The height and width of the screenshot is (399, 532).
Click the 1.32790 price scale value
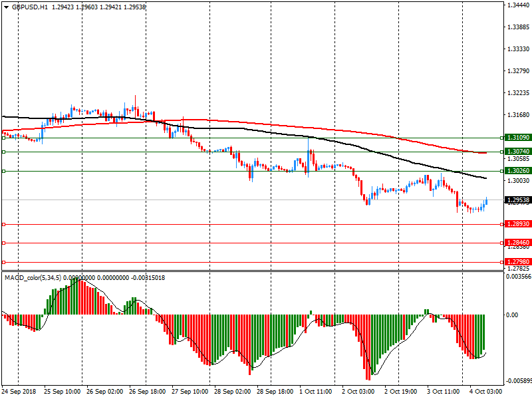tap(517, 71)
